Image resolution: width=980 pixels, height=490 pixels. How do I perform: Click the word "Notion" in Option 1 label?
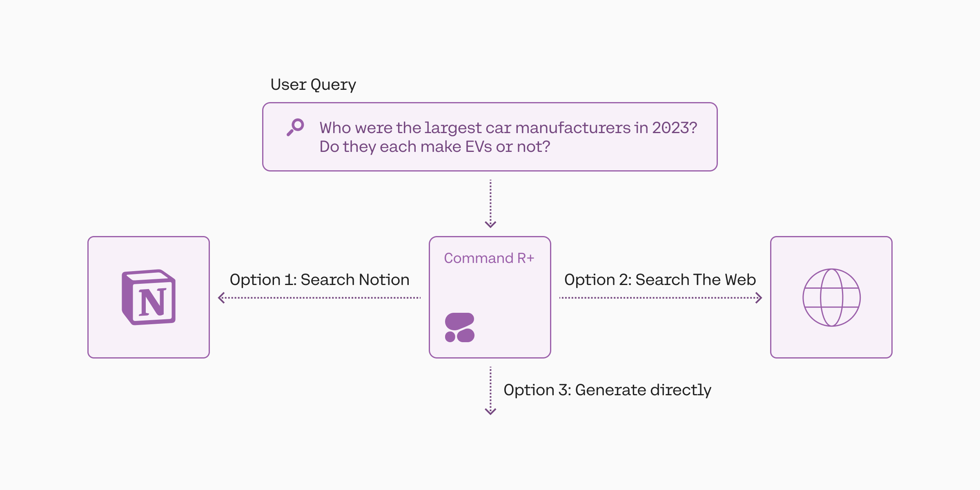tap(384, 280)
